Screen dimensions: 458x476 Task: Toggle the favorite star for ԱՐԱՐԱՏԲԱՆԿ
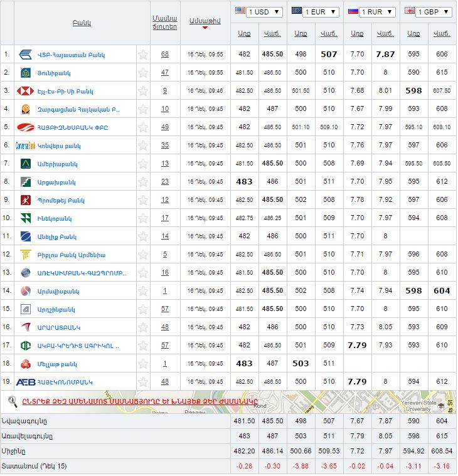coord(143,327)
